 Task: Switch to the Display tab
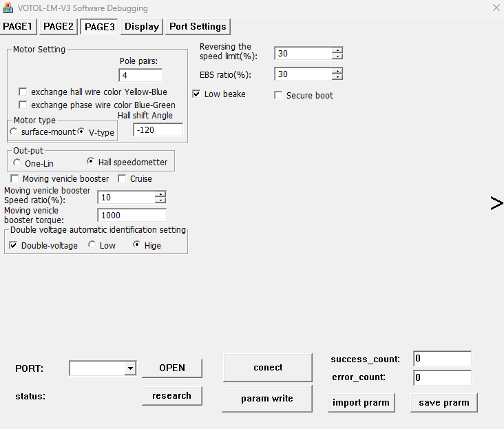pyautogui.click(x=142, y=27)
